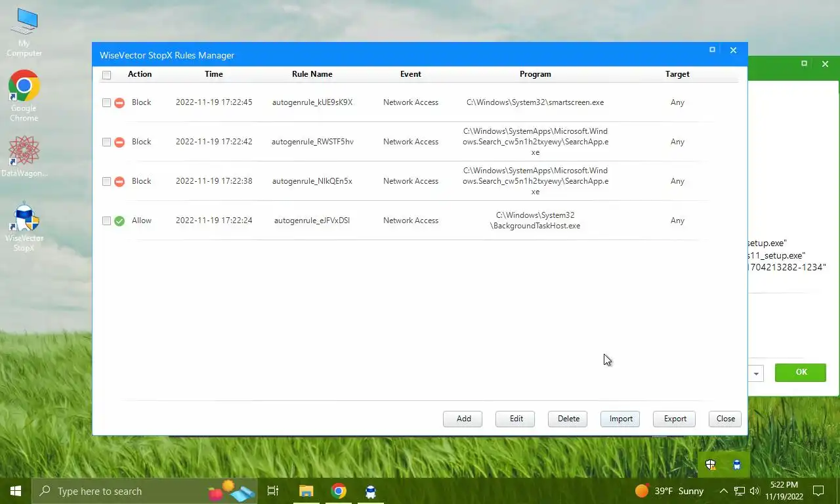The width and height of the screenshot is (840, 504).
Task: Close the green background window
Action: pyautogui.click(x=825, y=64)
